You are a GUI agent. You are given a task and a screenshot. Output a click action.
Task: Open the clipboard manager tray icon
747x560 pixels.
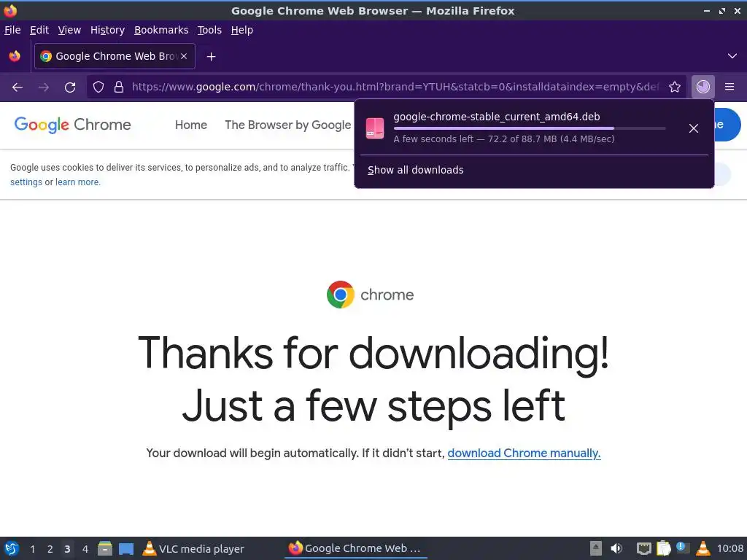tap(663, 548)
